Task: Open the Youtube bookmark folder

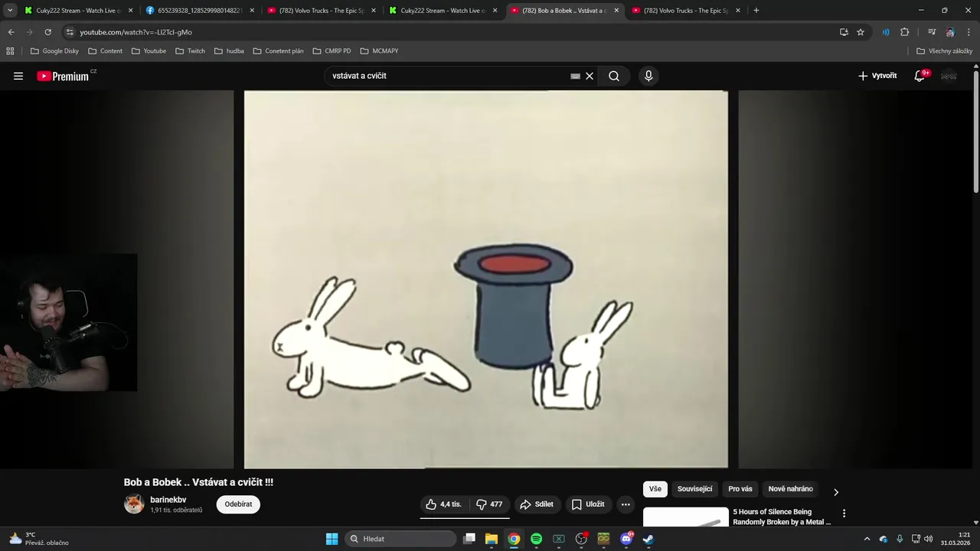Action: click(149, 51)
